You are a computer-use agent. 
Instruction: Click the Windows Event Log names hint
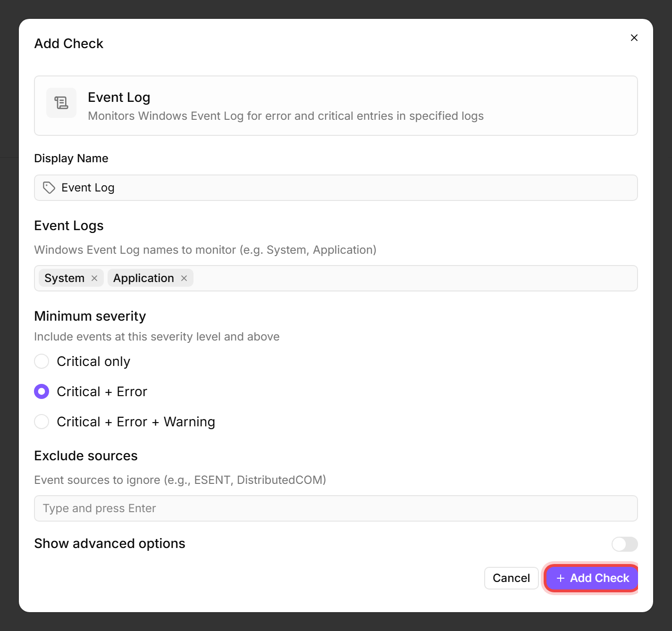pos(205,250)
